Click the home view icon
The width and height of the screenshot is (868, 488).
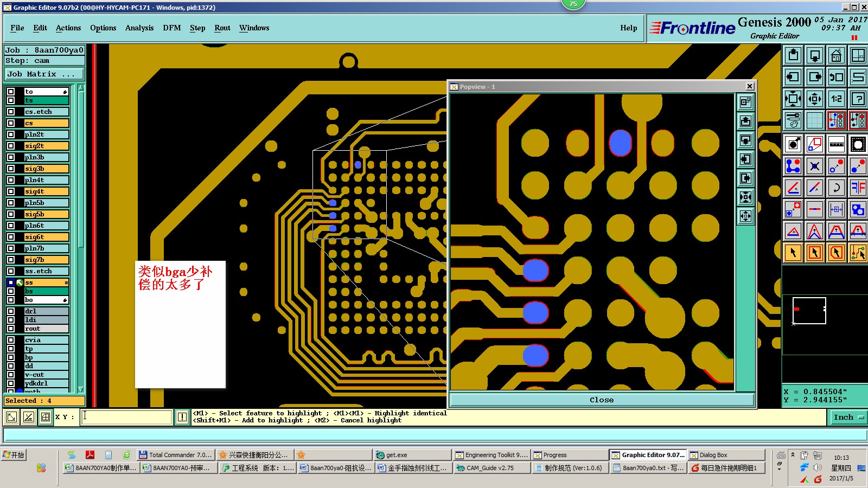[837, 55]
